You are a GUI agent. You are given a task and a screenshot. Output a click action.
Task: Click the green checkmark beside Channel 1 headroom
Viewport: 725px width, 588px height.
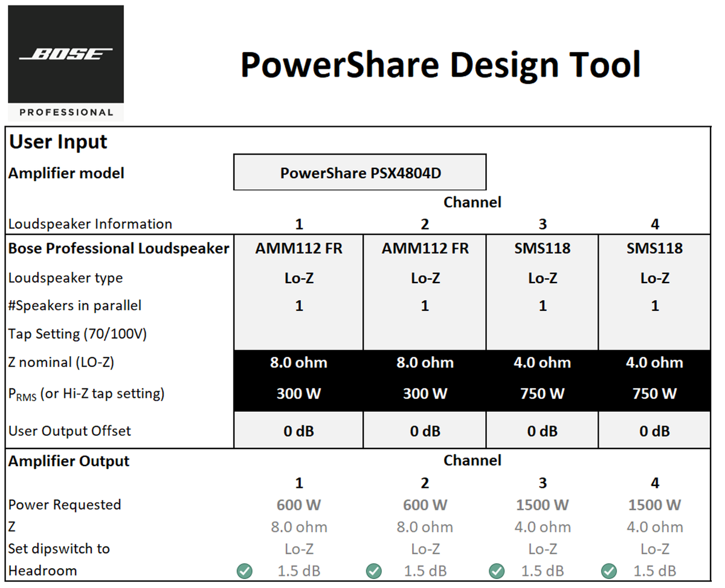click(x=245, y=570)
